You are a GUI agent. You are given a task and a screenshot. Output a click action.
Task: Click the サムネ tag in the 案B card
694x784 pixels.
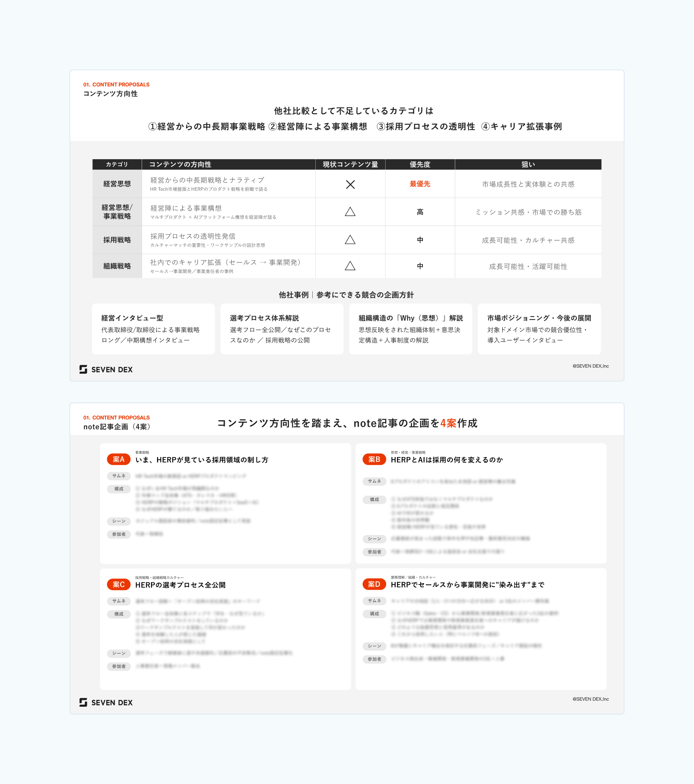[374, 481]
